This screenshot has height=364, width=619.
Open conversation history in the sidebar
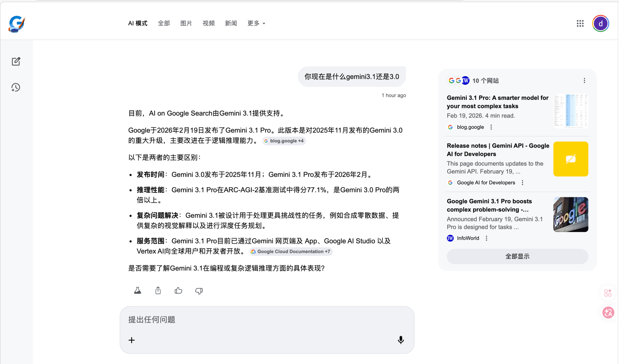[x=16, y=87]
